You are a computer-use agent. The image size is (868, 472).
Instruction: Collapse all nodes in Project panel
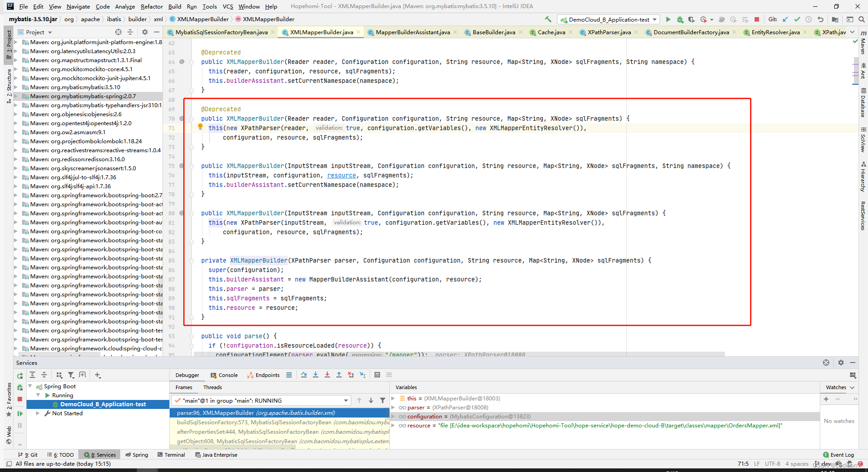pyautogui.click(x=130, y=32)
